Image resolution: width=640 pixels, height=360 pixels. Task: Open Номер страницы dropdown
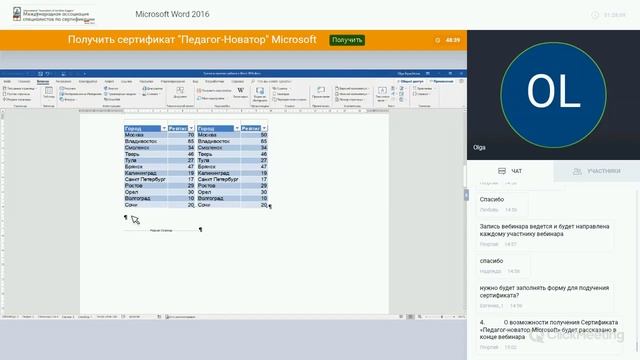pyautogui.click(x=350, y=99)
